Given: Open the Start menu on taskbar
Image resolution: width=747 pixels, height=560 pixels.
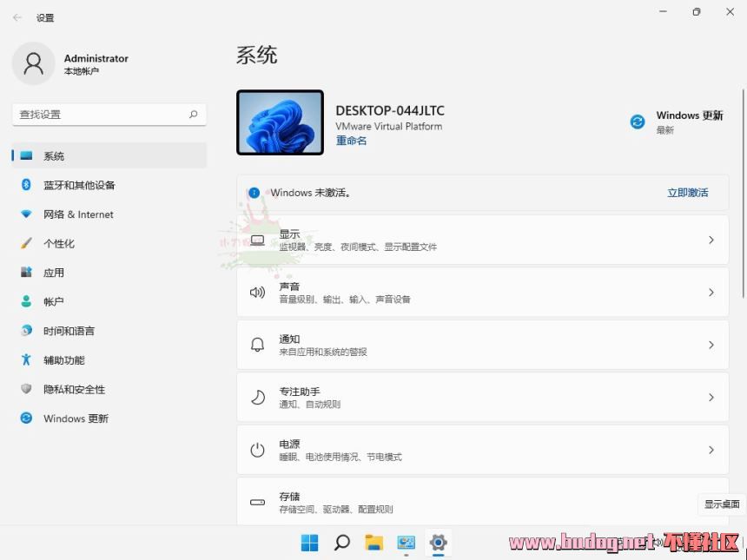Looking at the screenshot, I should [x=310, y=543].
